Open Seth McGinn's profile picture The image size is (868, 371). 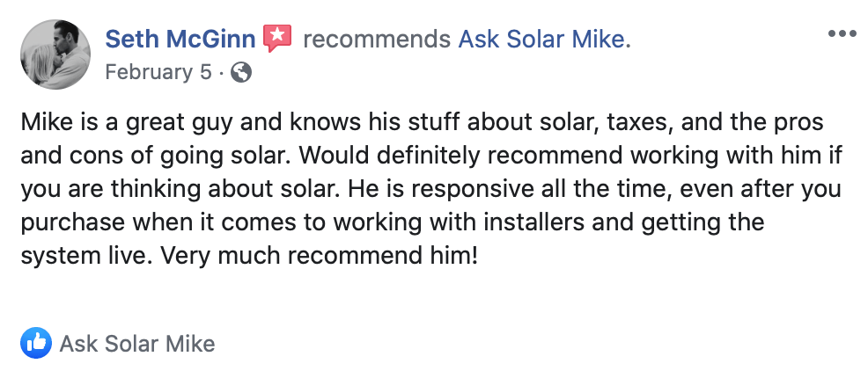pos(55,55)
